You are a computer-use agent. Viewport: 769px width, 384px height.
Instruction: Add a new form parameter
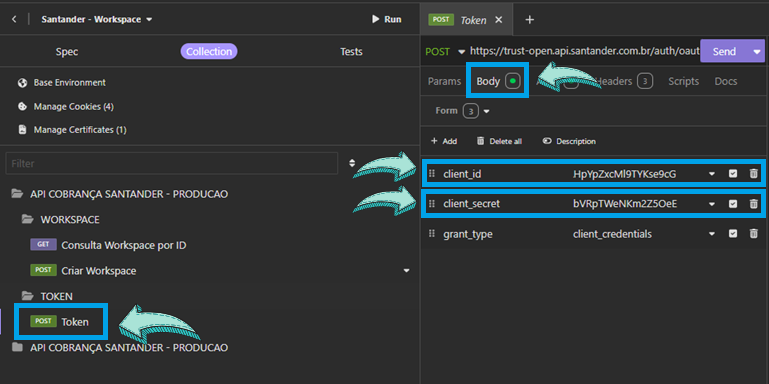tap(443, 141)
